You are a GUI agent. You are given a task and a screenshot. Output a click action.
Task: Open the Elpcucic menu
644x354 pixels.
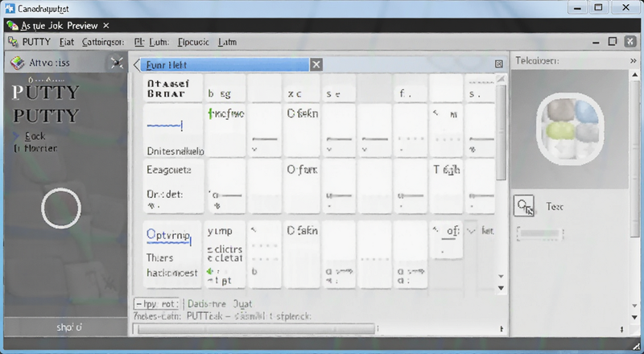pos(193,42)
